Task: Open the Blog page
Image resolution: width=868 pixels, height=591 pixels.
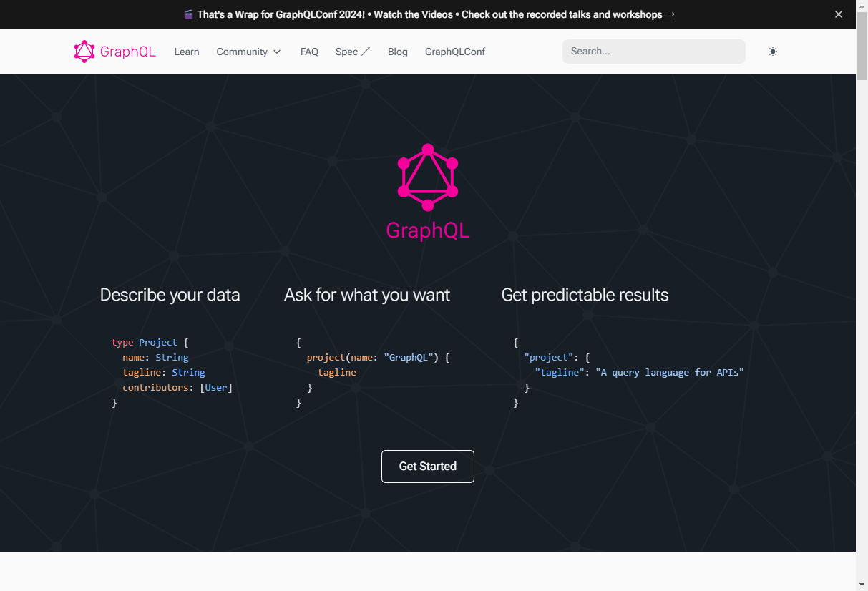Action: click(398, 52)
